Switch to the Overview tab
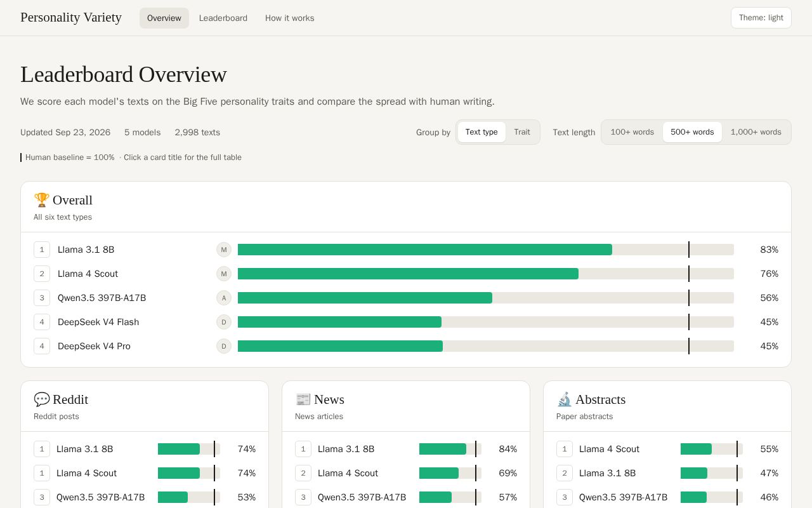This screenshot has width=812, height=508. 164,18
